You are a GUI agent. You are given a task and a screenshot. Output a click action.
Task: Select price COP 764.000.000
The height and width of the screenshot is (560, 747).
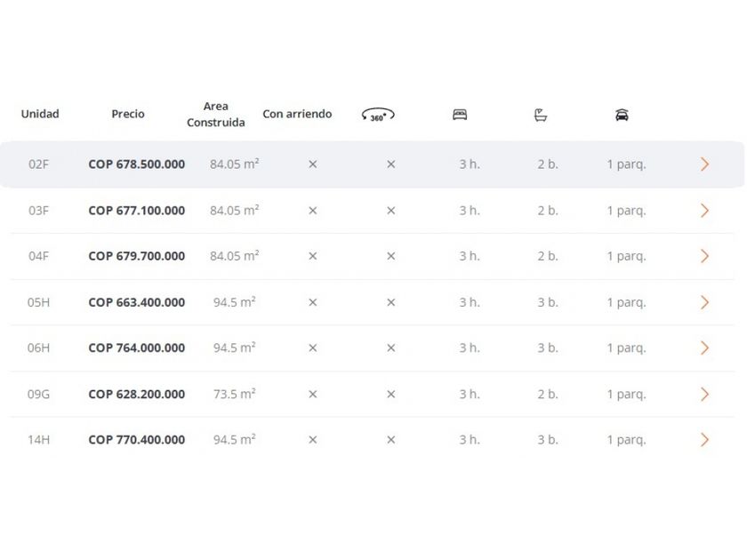point(137,348)
